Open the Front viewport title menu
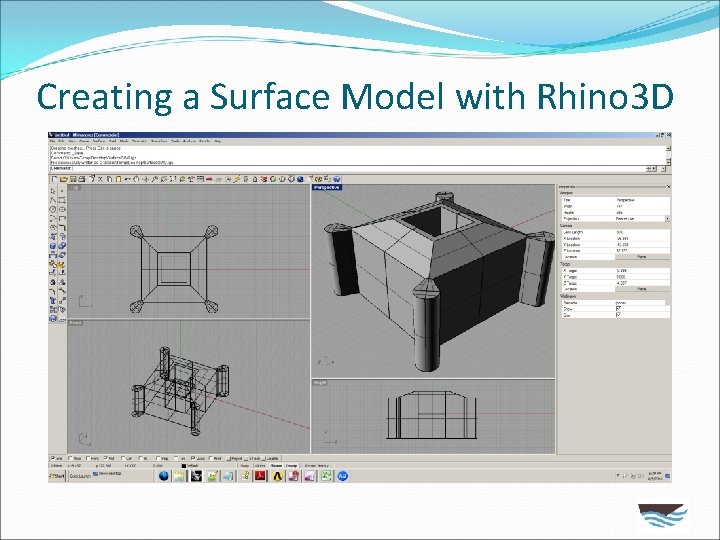 click(76, 323)
